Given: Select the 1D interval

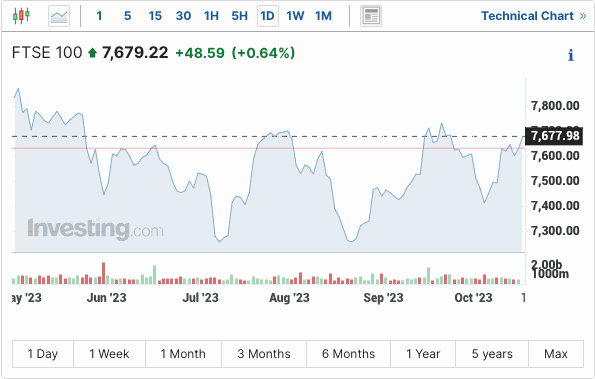Looking at the screenshot, I should coord(268,16).
